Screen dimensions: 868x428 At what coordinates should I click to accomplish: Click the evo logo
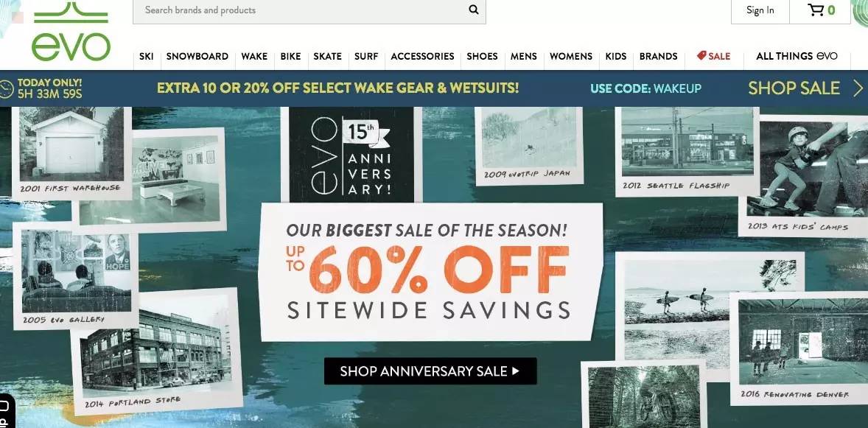click(x=71, y=31)
